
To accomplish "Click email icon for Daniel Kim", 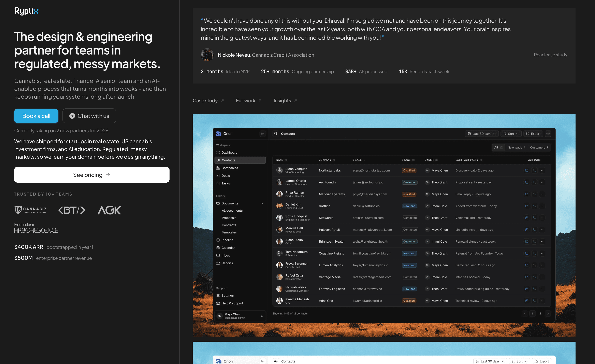I will pyautogui.click(x=527, y=206).
